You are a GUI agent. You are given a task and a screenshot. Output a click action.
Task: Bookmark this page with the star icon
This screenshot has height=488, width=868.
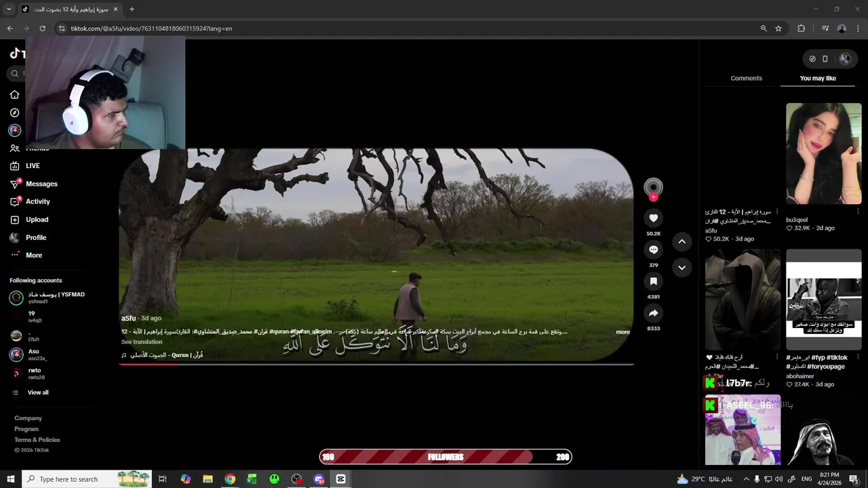[x=778, y=28]
